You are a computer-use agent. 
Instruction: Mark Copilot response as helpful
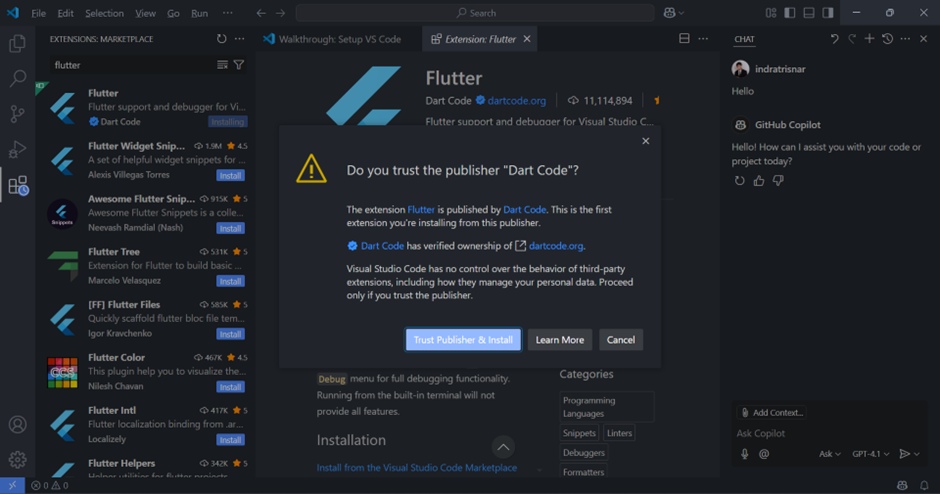(759, 180)
